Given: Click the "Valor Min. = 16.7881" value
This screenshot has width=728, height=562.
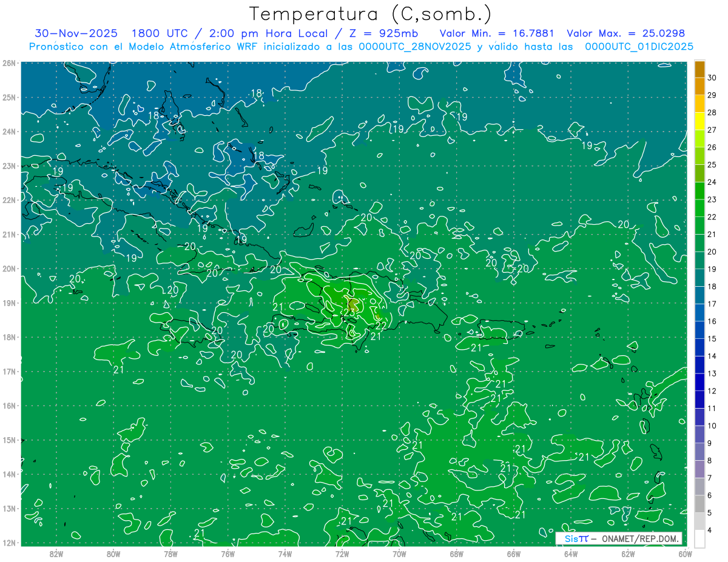Looking at the screenshot, I should (x=497, y=33).
